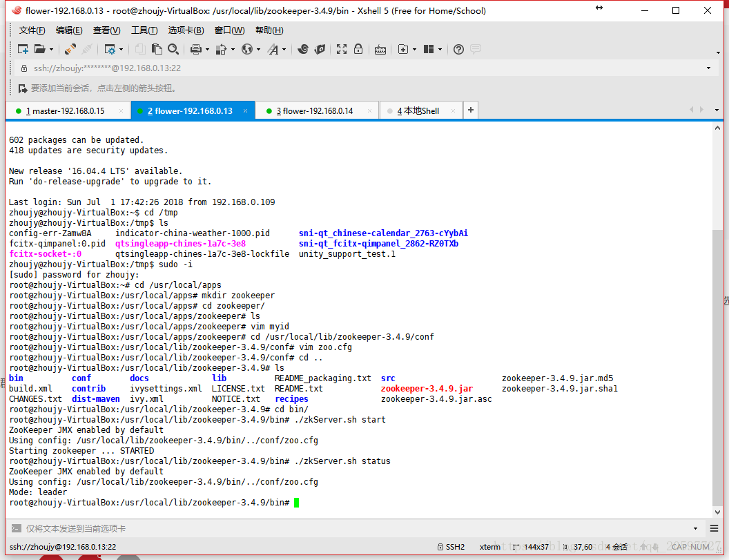Expand the Properties dropdown arrow

(x=121, y=49)
